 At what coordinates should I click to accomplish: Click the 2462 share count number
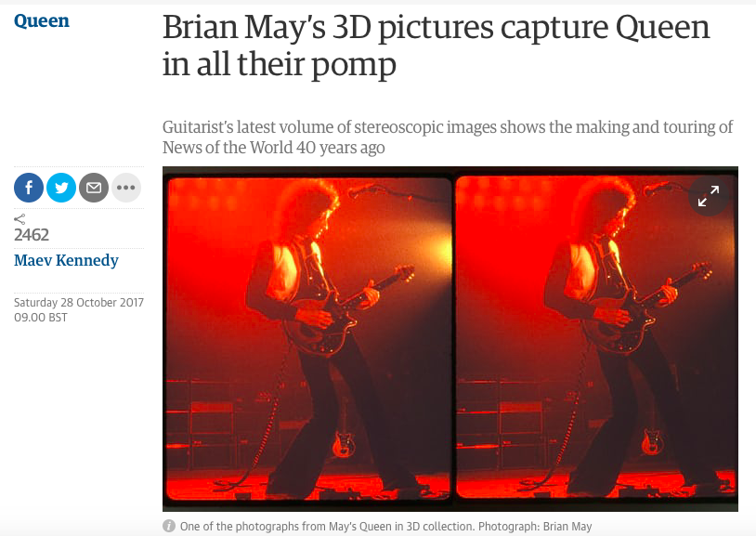point(32,235)
